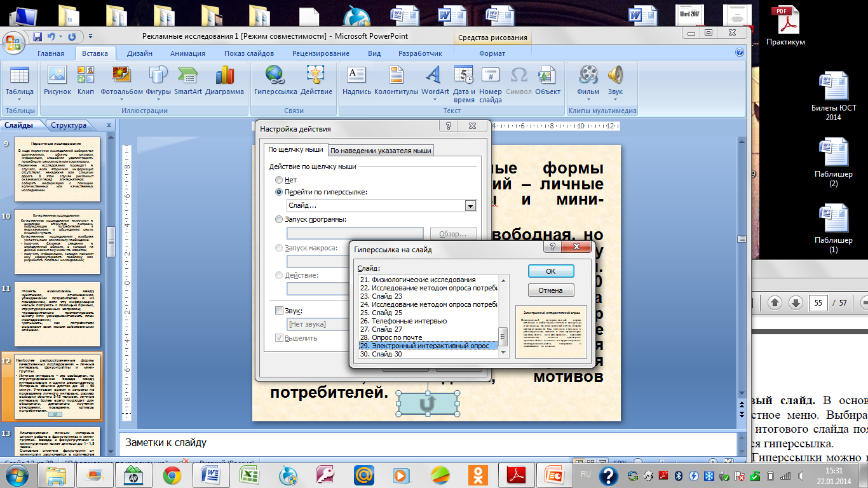Screen dimensions: 868x488
Task: Expand the 'Слайд…' hyperlink dropdown
Action: pos(470,206)
